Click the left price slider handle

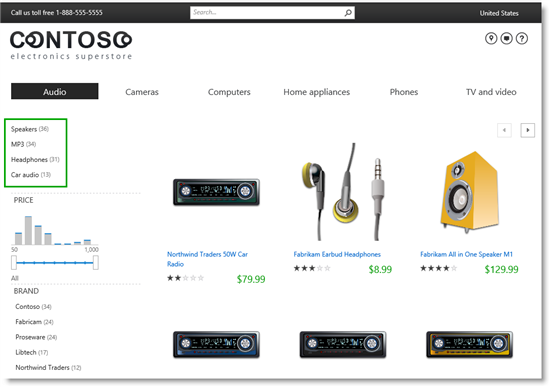[x=14, y=263]
